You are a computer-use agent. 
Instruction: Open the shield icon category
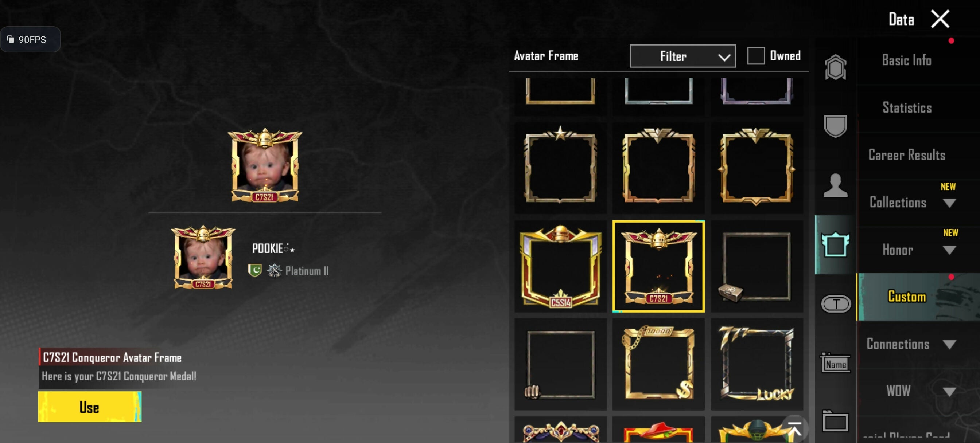coord(835,126)
